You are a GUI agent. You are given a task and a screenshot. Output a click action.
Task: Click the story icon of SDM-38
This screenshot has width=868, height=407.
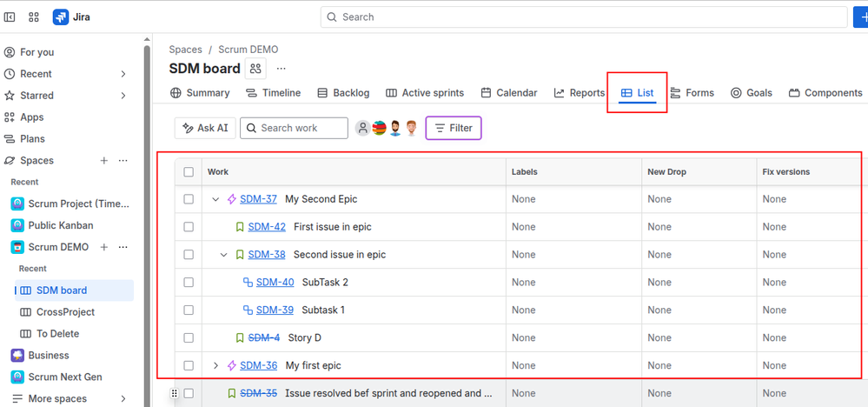[240, 255]
